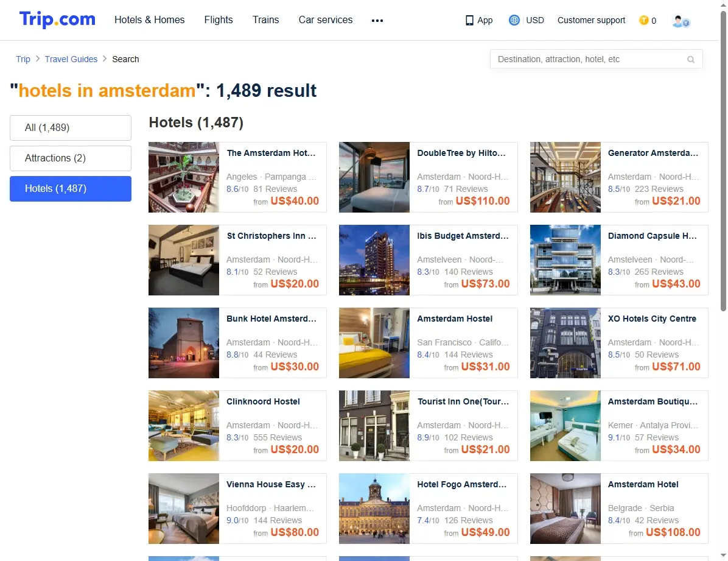This screenshot has width=728, height=561.
Task: Open Tourist Inn One photo
Action: click(374, 425)
